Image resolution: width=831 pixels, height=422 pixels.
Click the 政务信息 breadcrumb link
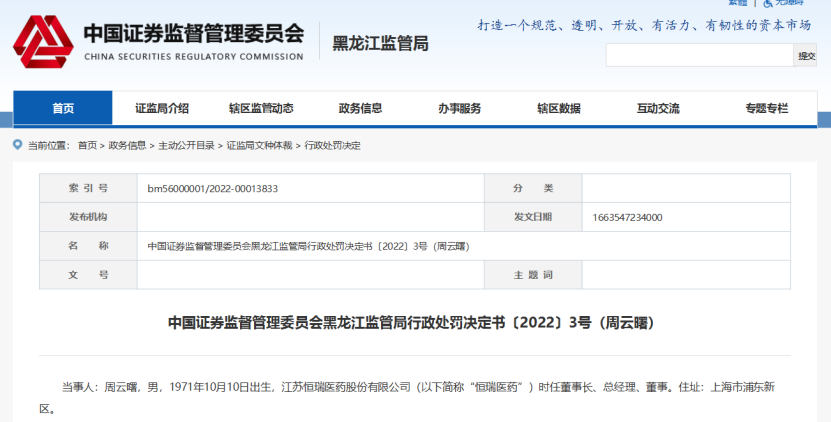127,145
